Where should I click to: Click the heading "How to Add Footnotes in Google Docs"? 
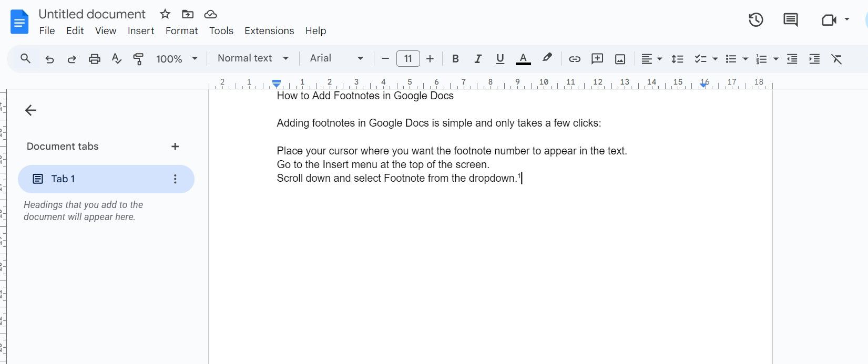tap(365, 96)
